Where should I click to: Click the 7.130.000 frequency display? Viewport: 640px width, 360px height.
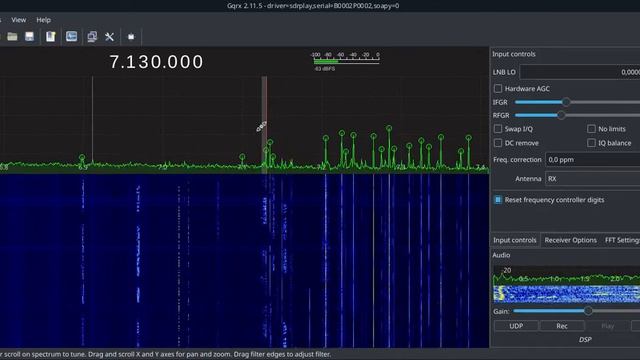tap(156, 62)
